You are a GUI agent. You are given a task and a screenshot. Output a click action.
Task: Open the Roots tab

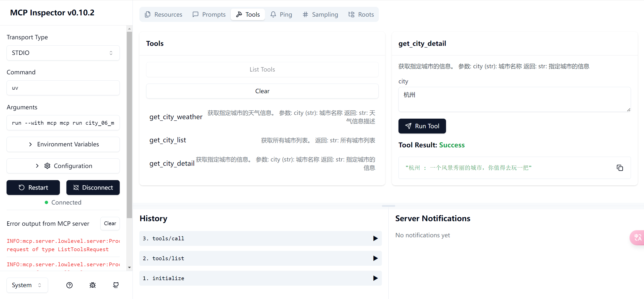(361, 14)
